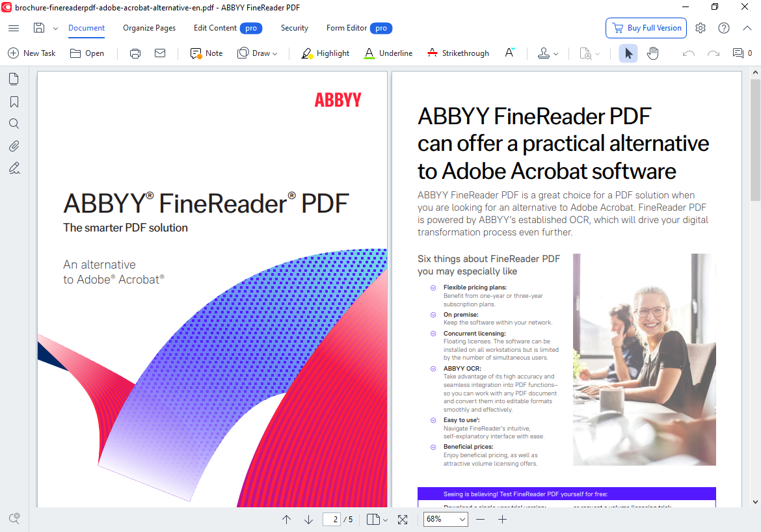
Task: Select the Underline tool
Action: point(388,53)
